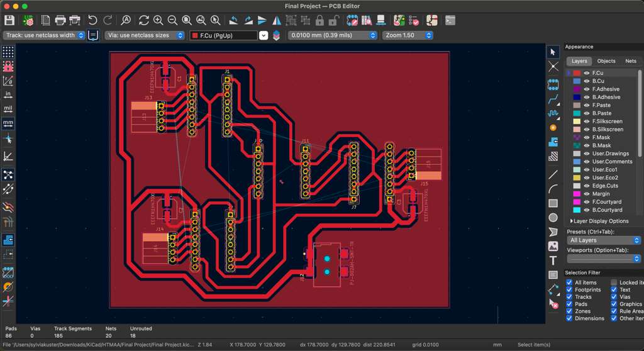
Task: Open the Footprint Editor icon
Action: [352, 20]
